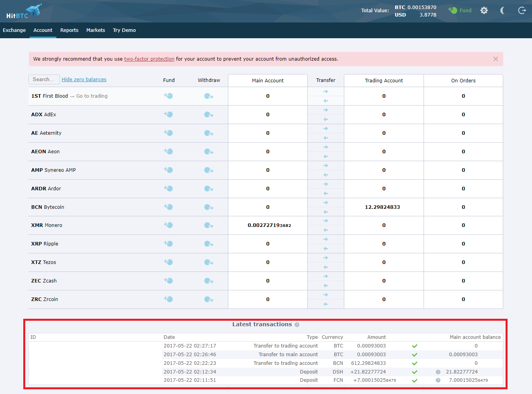Screen dimensions: 532x394
Task: Transfer BCN to trading account arrow
Action: point(326,203)
